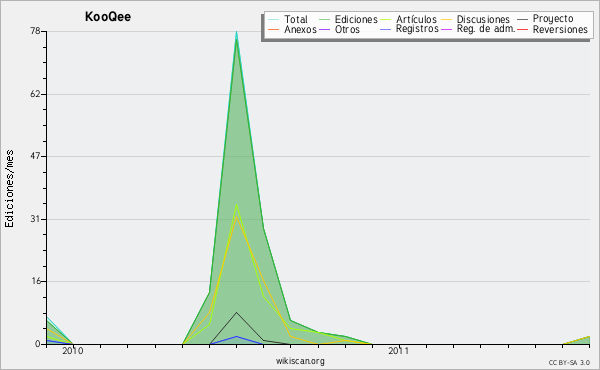Click the Total legend entry

click(x=295, y=19)
